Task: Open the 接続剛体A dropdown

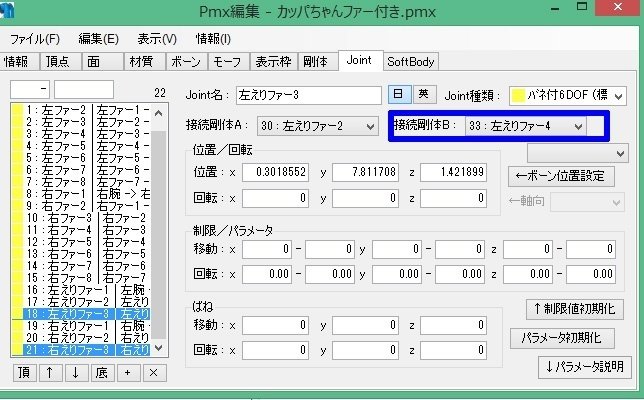Action: tap(317, 126)
